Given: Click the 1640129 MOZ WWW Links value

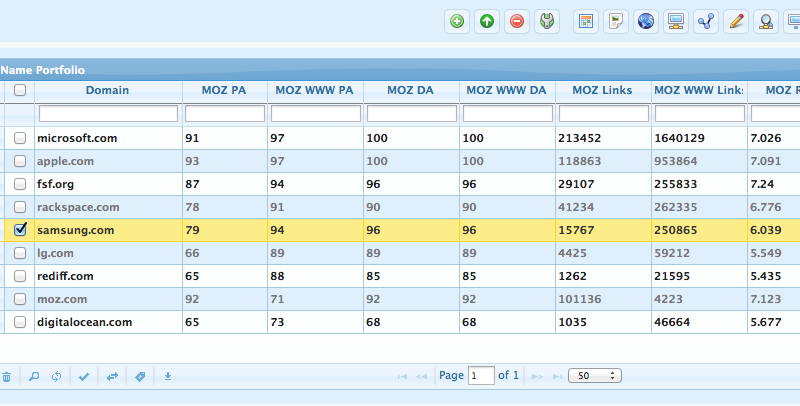Looking at the screenshot, I should point(679,138).
